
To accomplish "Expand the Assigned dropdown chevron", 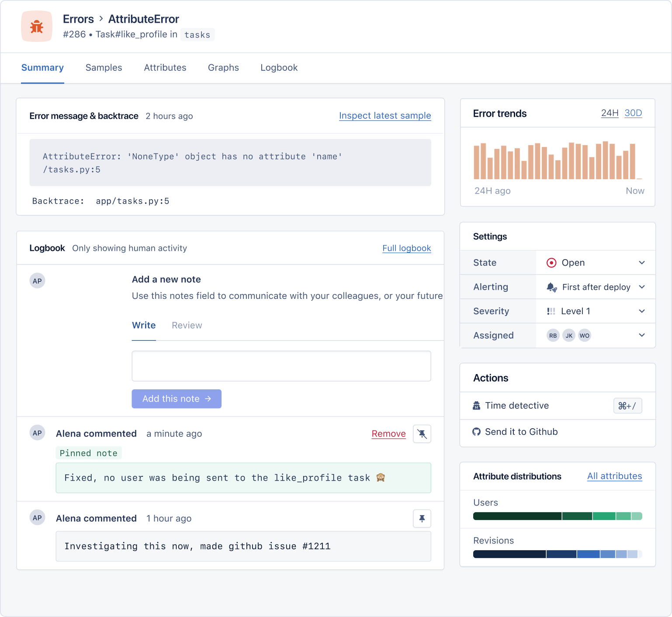I will coord(641,335).
